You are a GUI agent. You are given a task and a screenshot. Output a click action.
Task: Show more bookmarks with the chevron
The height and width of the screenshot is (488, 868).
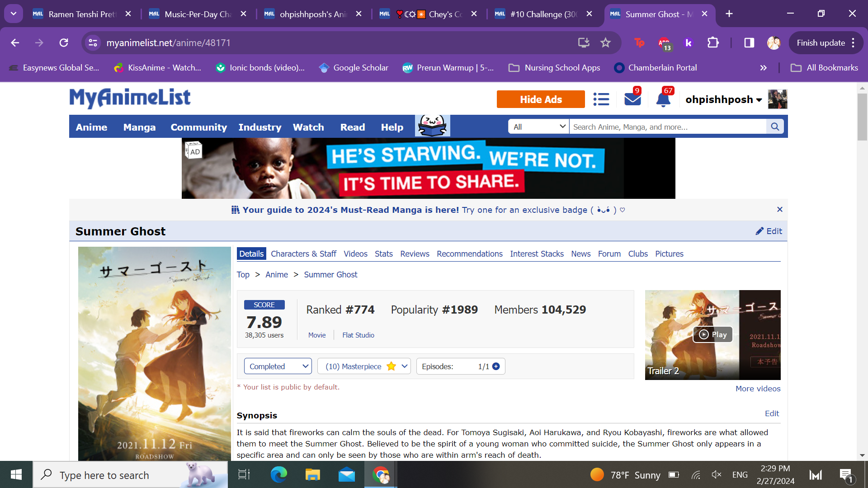(764, 68)
